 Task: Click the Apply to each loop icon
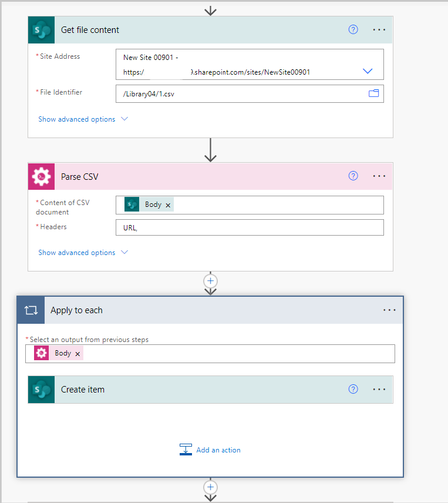[31, 310]
